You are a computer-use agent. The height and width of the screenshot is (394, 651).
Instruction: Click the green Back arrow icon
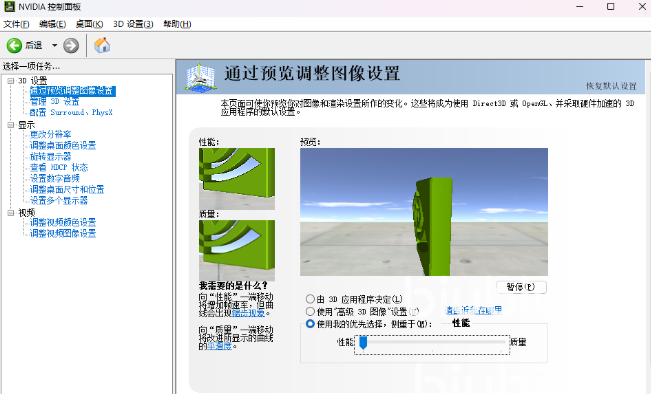(x=14, y=45)
